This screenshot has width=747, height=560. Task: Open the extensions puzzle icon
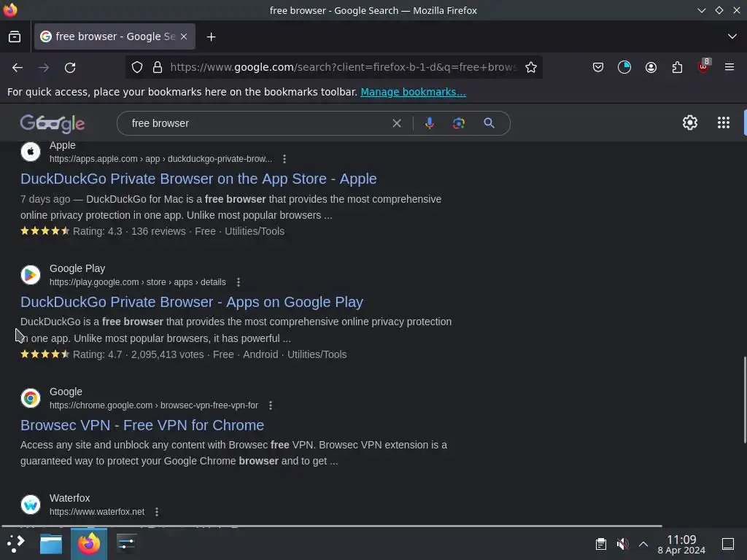677,67
